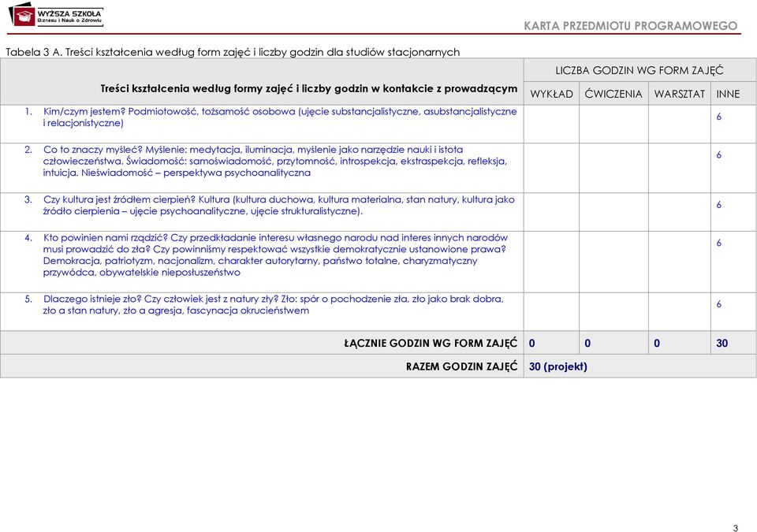Click the total 0 under WARSZTAT
Image resolution: width=757 pixels, height=532 pixels.
(x=657, y=344)
